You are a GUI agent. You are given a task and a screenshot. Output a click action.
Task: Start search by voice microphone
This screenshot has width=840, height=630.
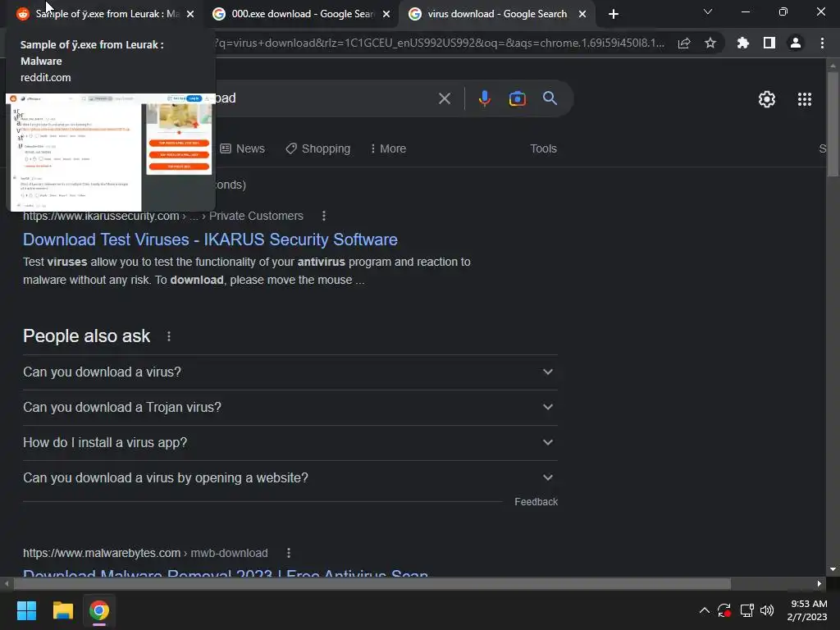coord(485,98)
